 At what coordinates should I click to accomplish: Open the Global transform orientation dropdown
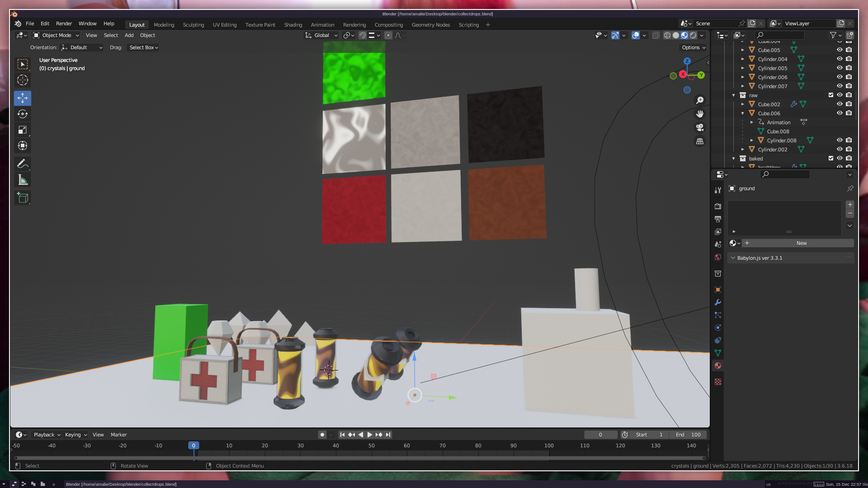(x=321, y=35)
